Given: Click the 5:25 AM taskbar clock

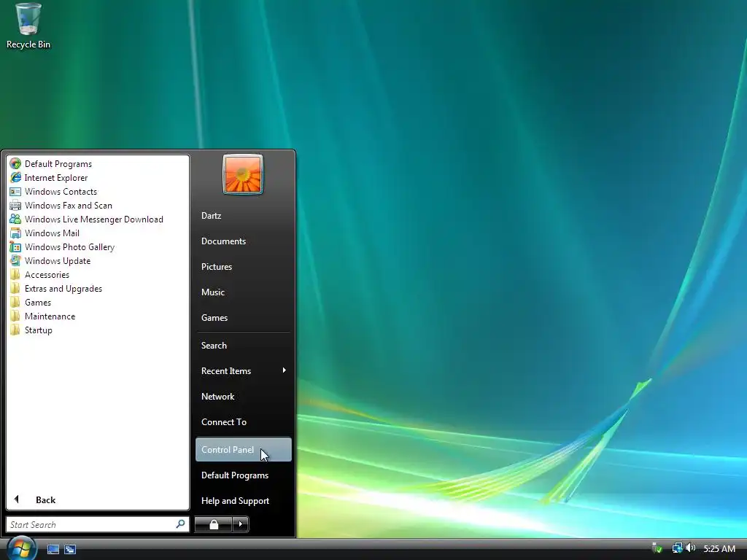Looking at the screenshot, I should click(719, 548).
